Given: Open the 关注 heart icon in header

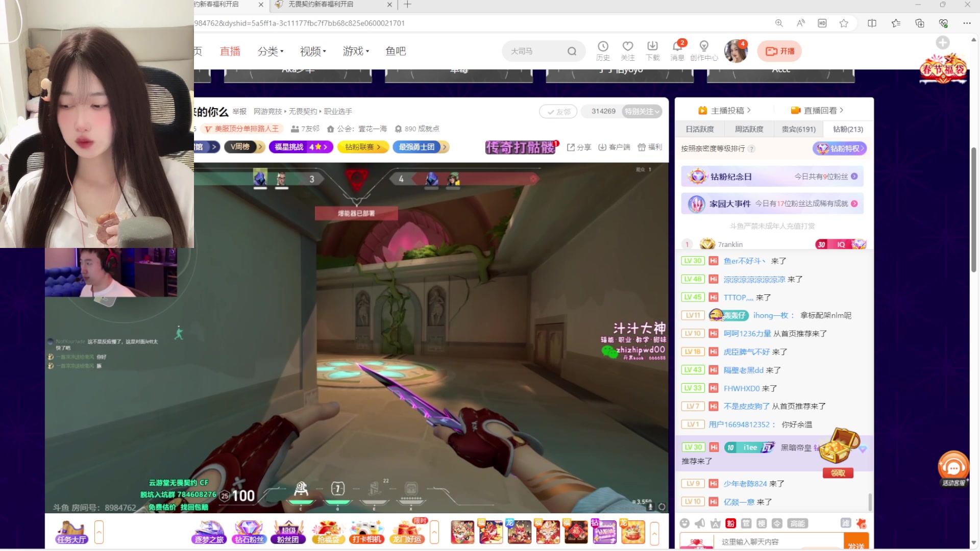Looking at the screenshot, I should [x=628, y=46].
